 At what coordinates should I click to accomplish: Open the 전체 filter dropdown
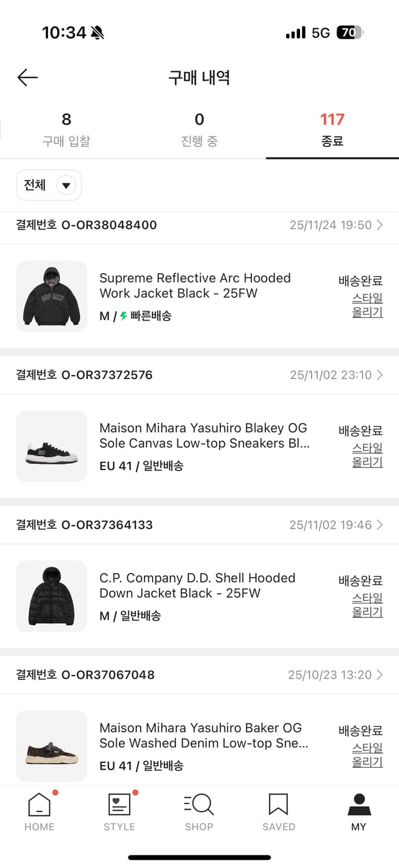tap(49, 185)
